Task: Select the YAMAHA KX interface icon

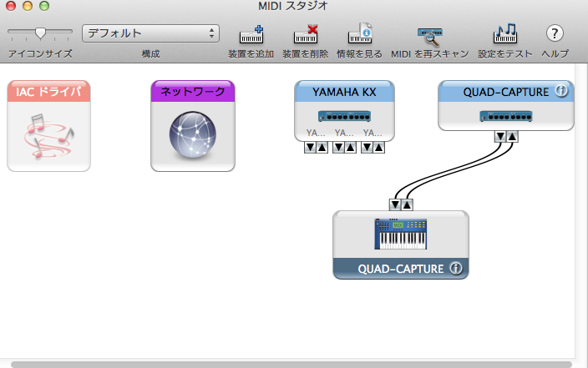Action: [x=344, y=116]
